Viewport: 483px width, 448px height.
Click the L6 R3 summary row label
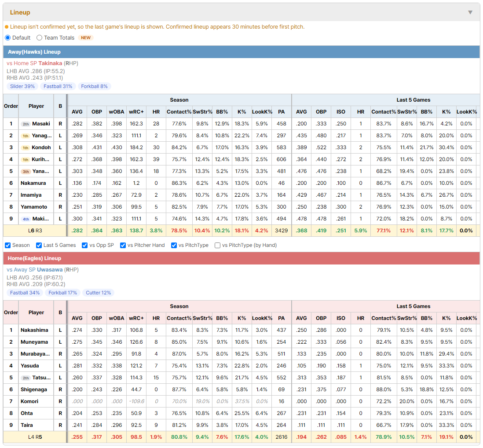point(35,231)
